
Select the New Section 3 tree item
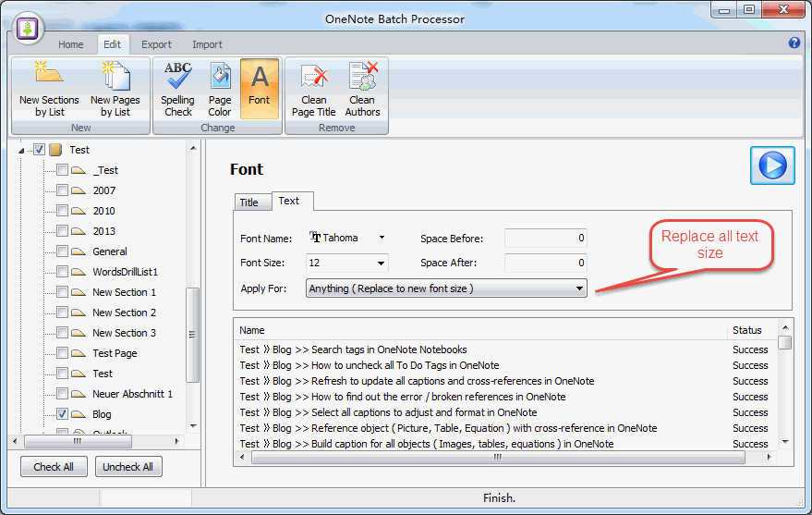pos(125,333)
